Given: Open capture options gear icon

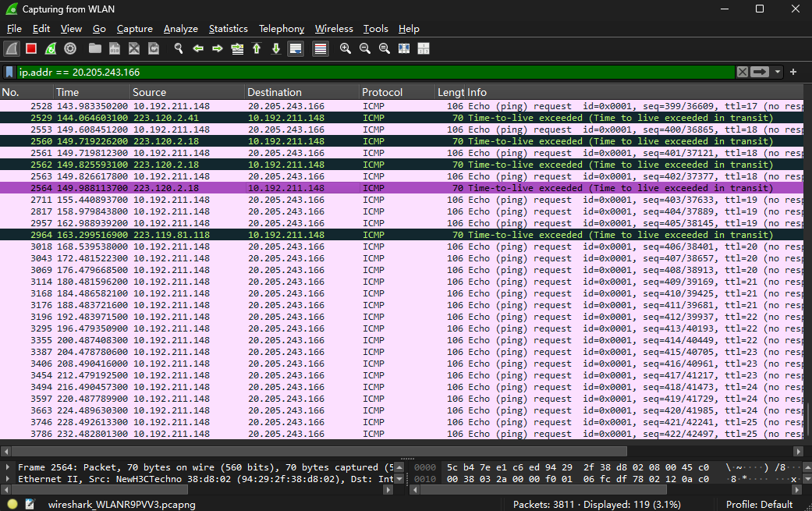Looking at the screenshot, I should 70,48.
